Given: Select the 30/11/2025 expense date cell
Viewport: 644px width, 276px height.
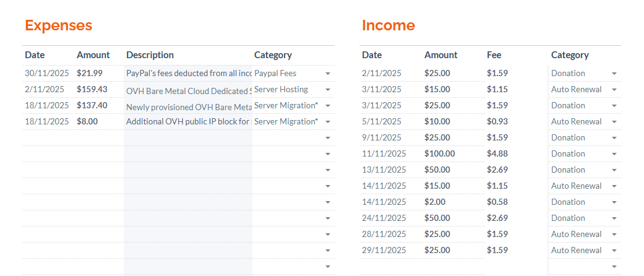Looking at the screenshot, I should click(x=45, y=73).
